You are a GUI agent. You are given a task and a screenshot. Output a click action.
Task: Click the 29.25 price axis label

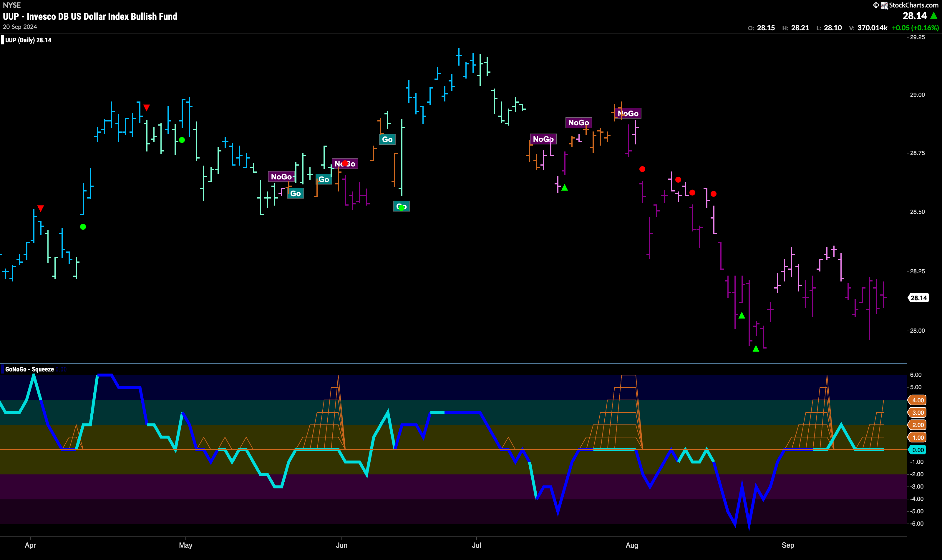pos(918,37)
